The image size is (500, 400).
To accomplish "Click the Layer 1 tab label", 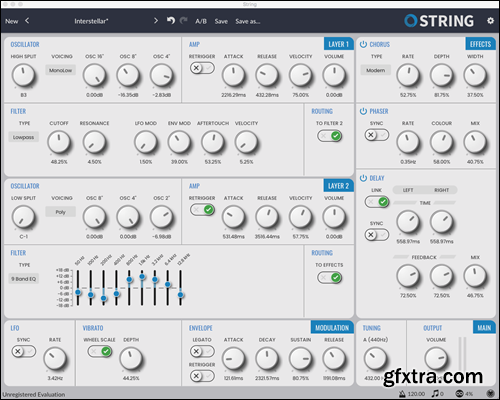I will coord(339,44).
